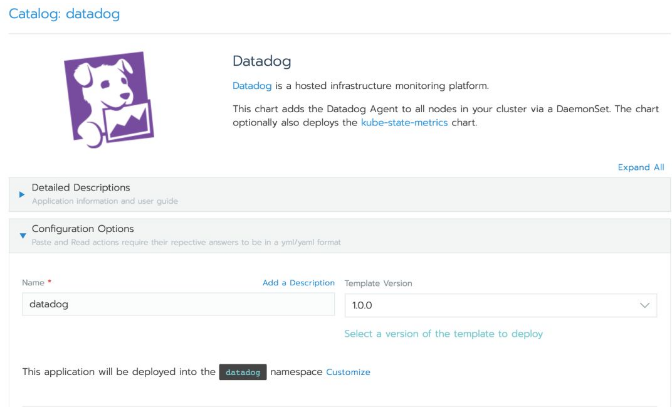Customize the deployment namespace
Viewport: 672px width, 407px height.
(348, 372)
